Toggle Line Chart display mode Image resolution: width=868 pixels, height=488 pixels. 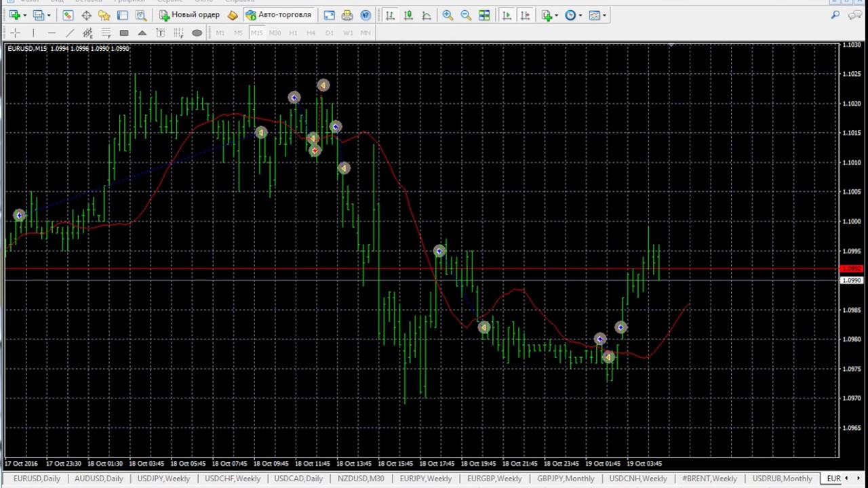427,15
